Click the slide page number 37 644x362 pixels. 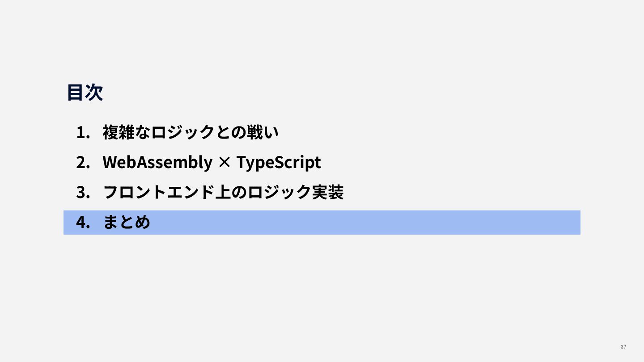(x=623, y=347)
